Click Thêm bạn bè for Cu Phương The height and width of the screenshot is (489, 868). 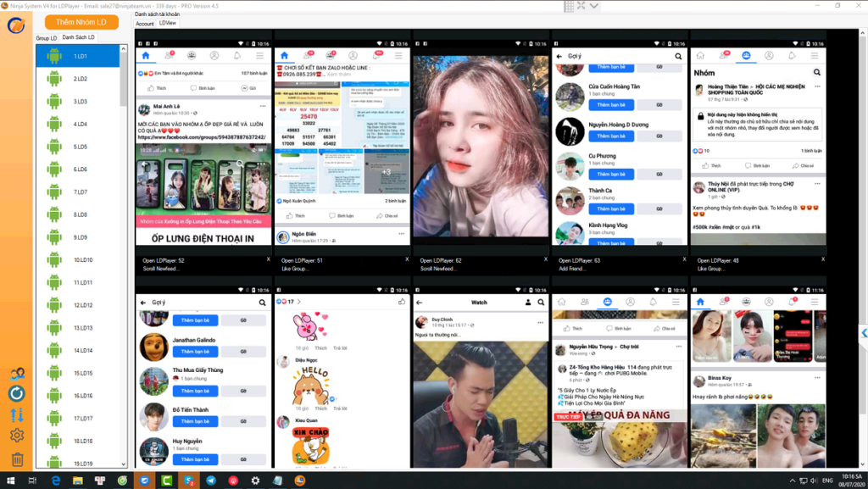tap(611, 175)
